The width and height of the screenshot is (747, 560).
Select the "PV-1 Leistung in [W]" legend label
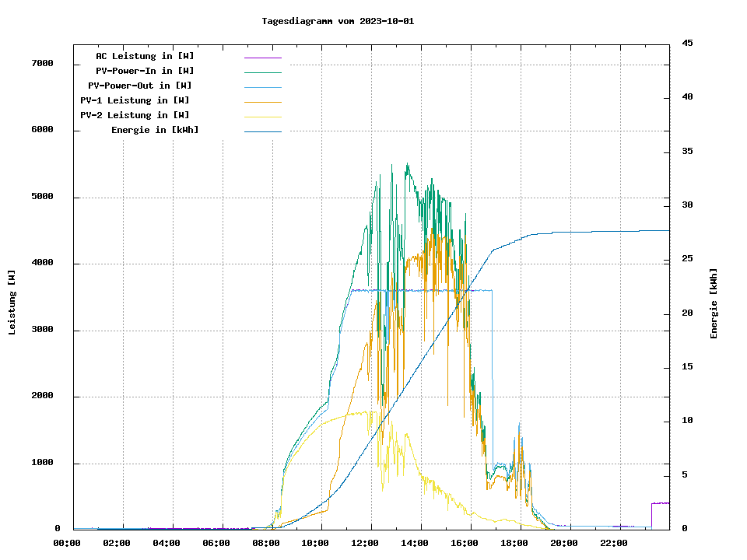click(x=135, y=100)
